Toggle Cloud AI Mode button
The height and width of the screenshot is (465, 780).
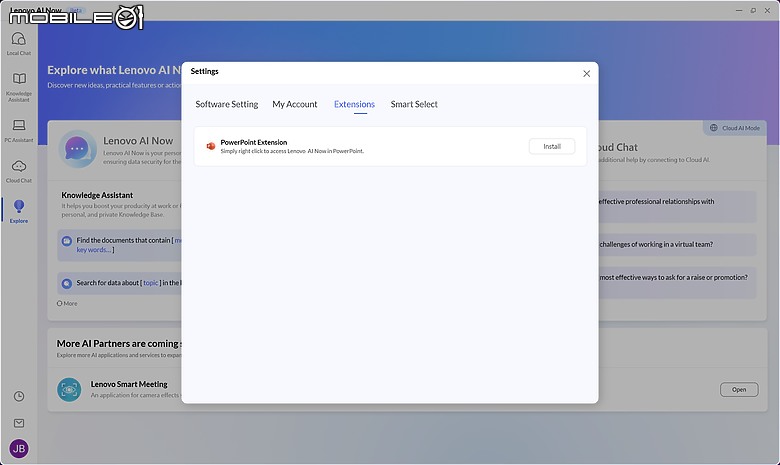(735, 128)
